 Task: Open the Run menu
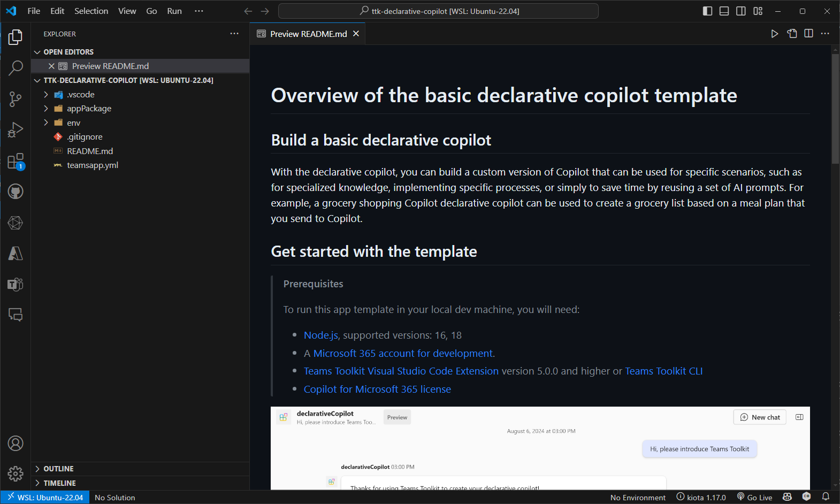tap(174, 11)
